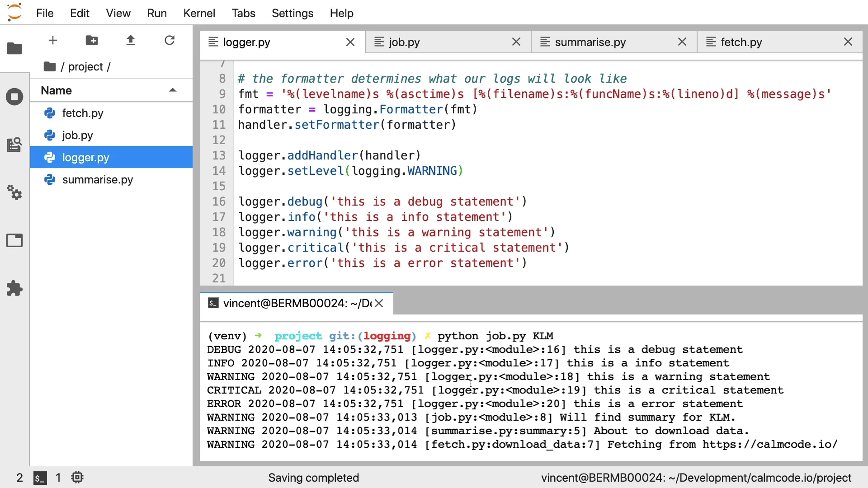Viewport: 868px width, 488px height.
Task: Open fetch.py in the file browser
Action: (83, 113)
